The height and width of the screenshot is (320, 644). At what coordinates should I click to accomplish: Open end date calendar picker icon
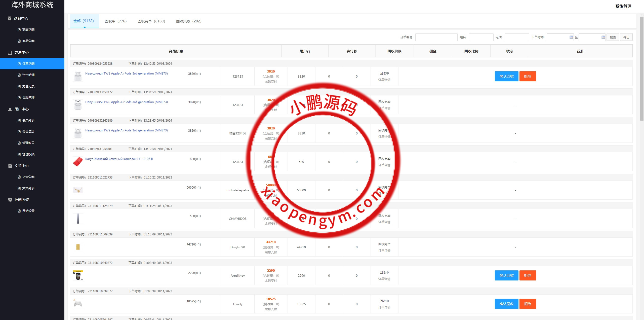[x=603, y=37]
